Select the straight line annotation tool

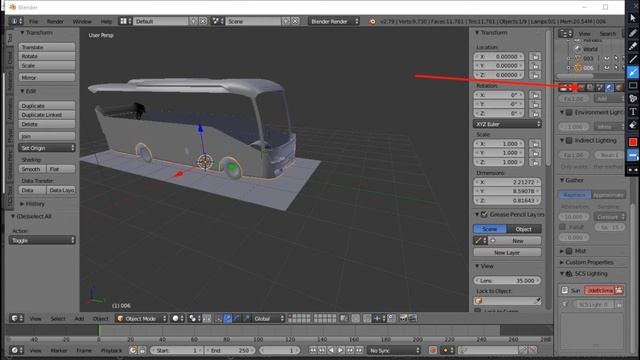pos(633,59)
